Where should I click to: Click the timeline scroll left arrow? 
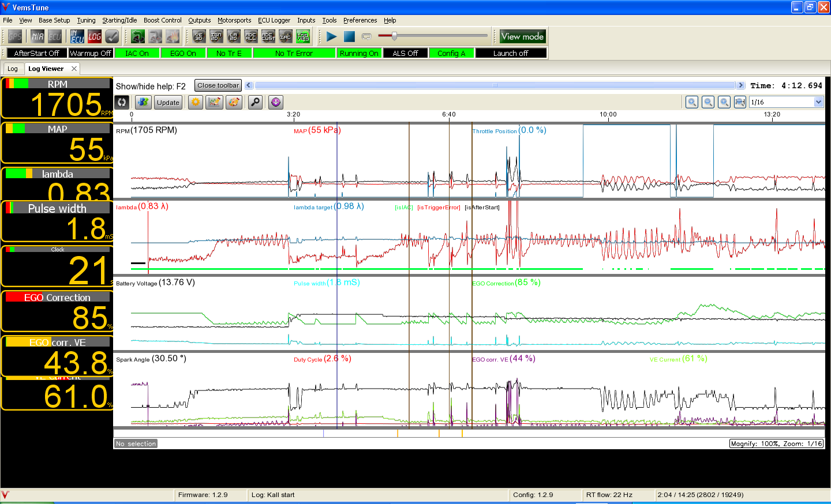pyautogui.click(x=249, y=85)
